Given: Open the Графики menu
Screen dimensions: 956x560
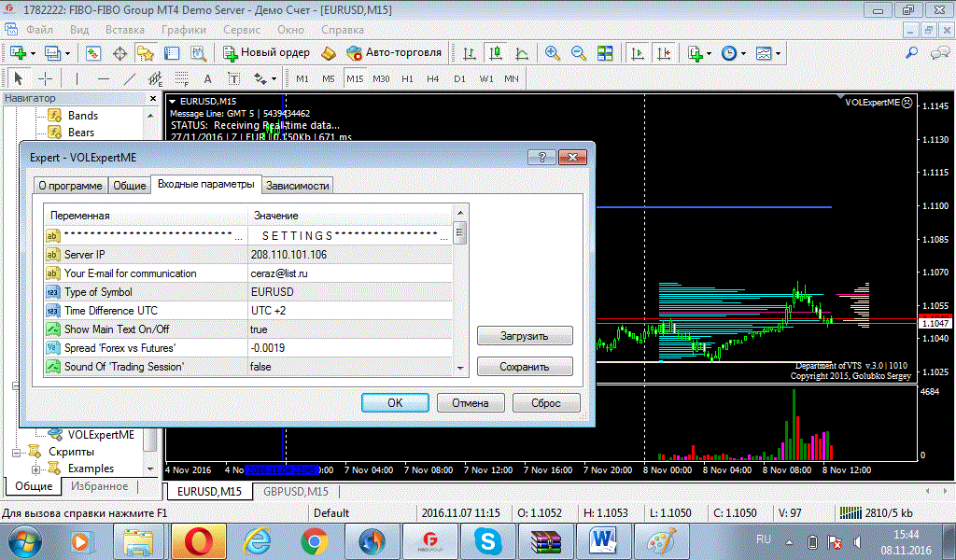Looking at the screenshot, I should pyautogui.click(x=184, y=29).
